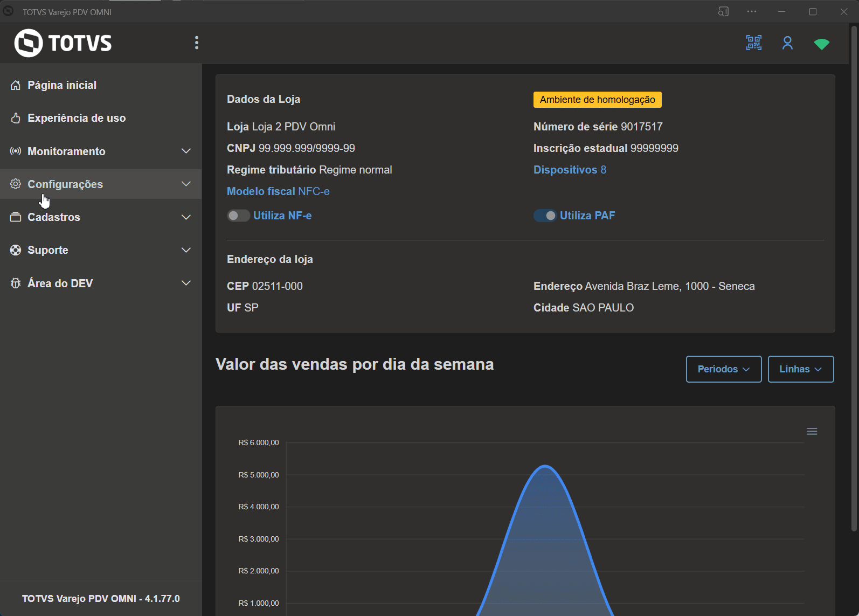
Task: Click the bug icon beside Área do DEV
Action: (x=16, y=283)
